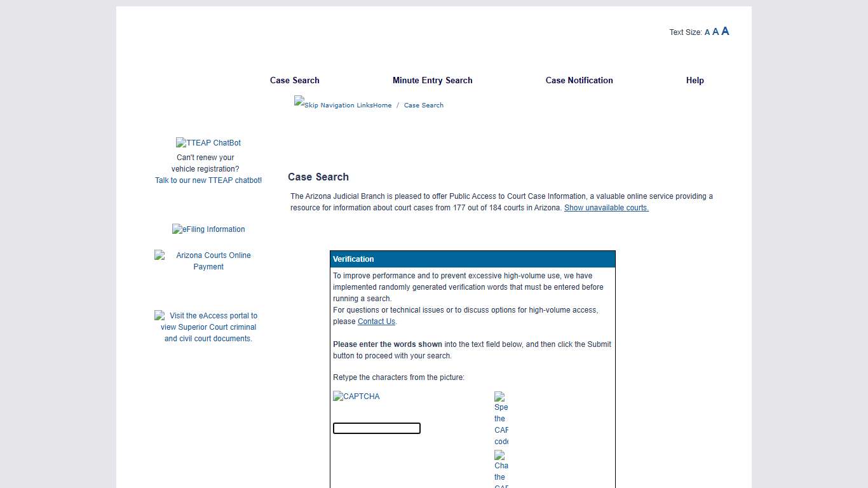Visit the eAccess portal for Superior Court documents
The height and width of the screenshot is (488, 868).
[208, 327]
